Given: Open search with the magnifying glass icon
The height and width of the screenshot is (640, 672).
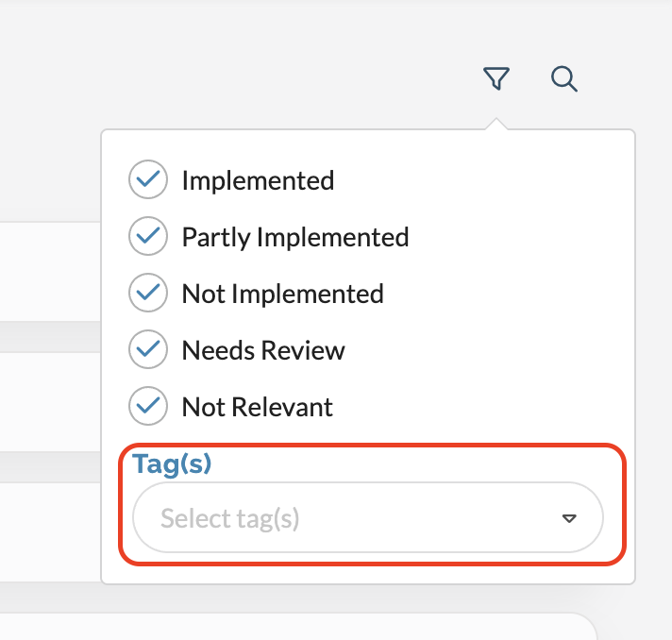Looking at the screenshot, I should point(564,79).
